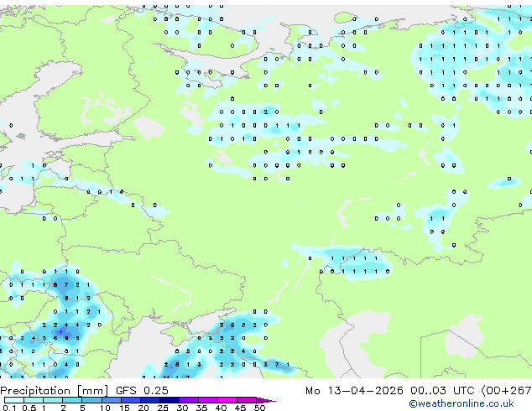The image size is (532, 411).
Task: Select the 40–45 mm magenta swatch
Action: click(227, 400)
